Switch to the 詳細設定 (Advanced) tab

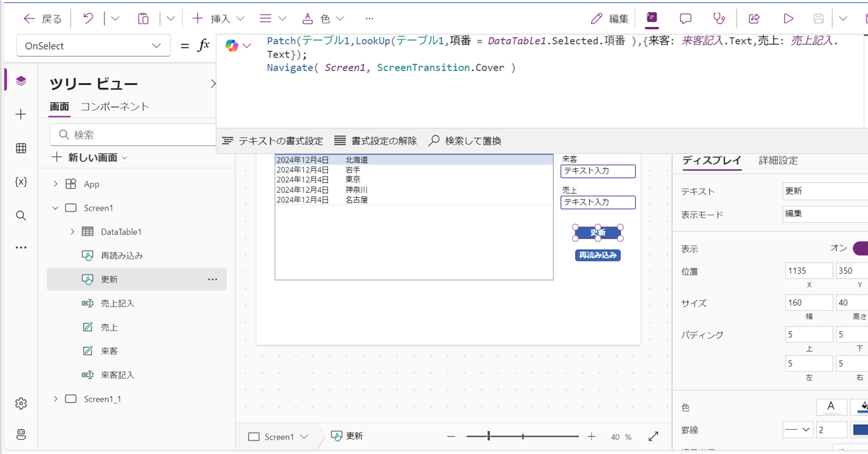point(778,160)
